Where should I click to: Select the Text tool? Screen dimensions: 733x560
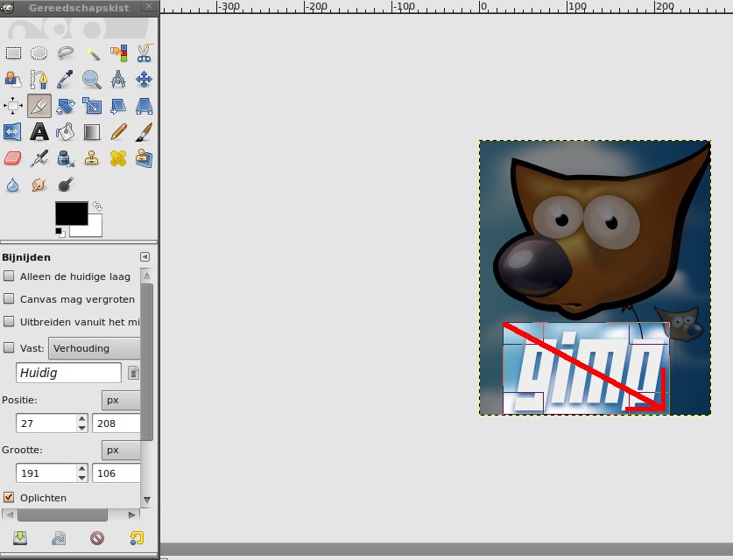pyautogui.click(x=39, y=132)
